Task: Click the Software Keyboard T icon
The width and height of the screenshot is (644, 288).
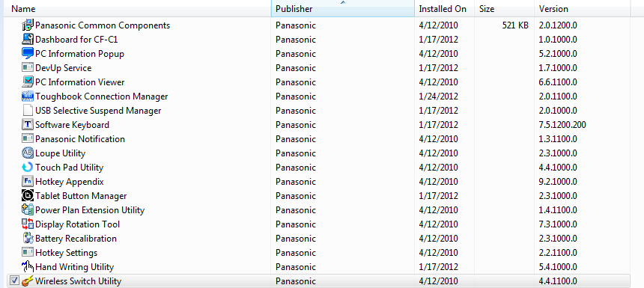Action: click(28, 125)
